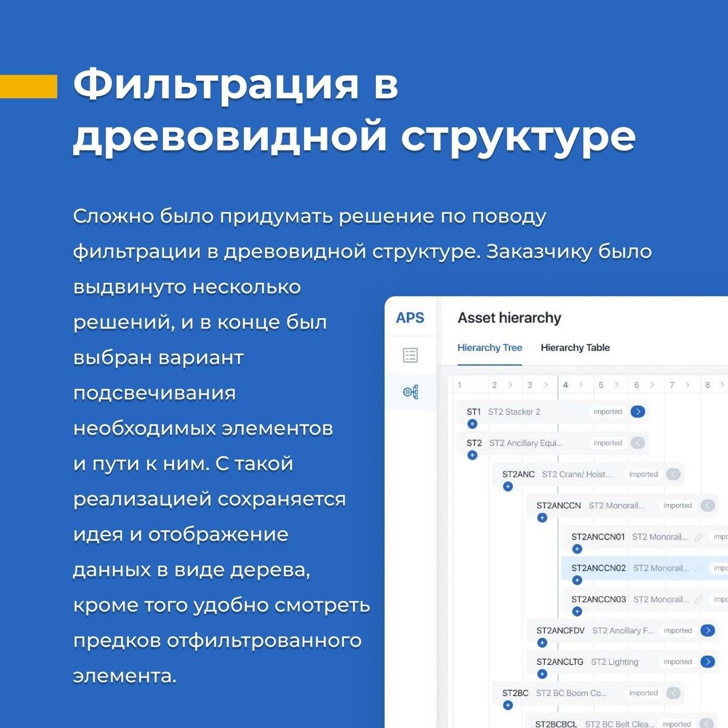Select the ST2BCBCL tree node
Image resolution: width=728 pixels, height=728 pixels.
(622, 721)
